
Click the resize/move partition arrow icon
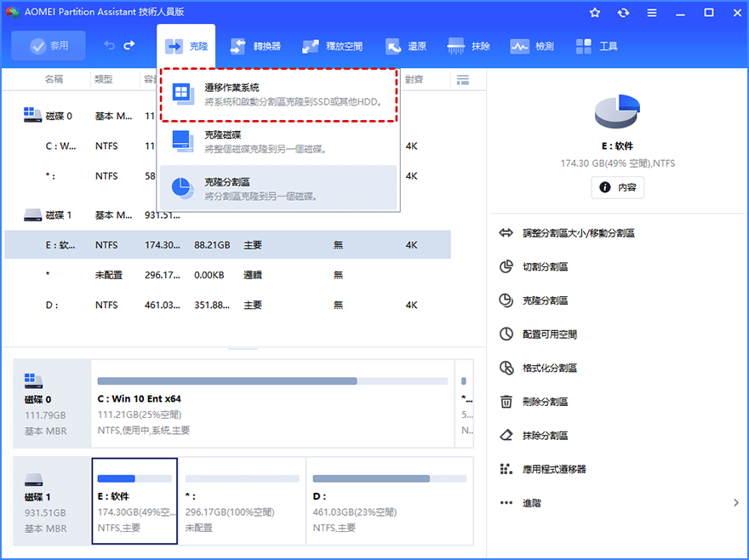[x=506, y=232]
